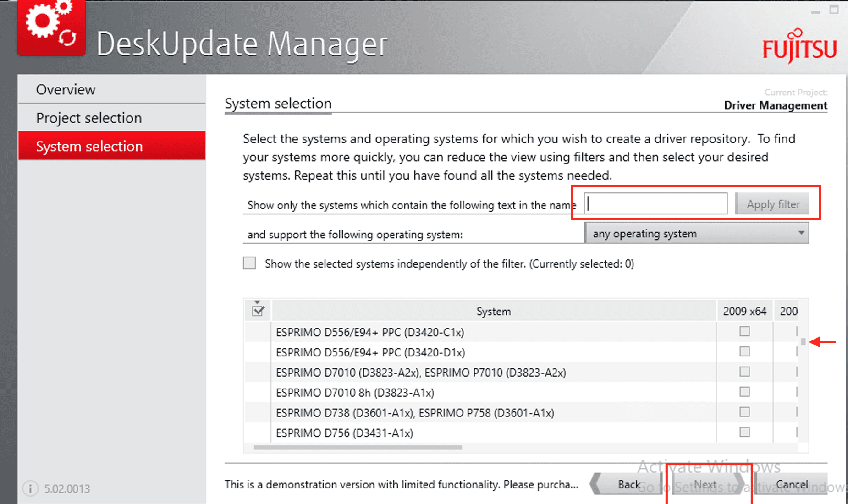Image resolution: width=848 pixels, height=504 pixels.
Task: Enable showing selected systems independently of filter
Action: [249, 263]
